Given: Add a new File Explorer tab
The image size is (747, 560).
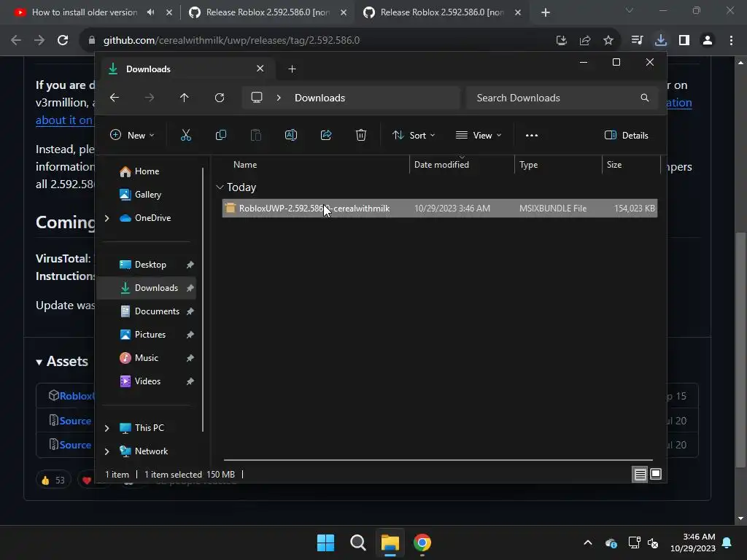Looking at the screenshot, I should click(292, 69).
